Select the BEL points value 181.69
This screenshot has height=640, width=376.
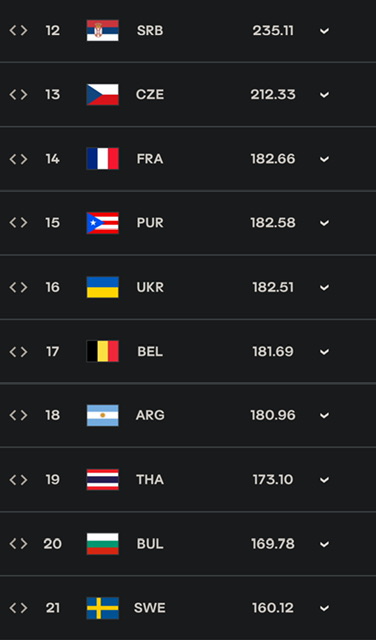273,351
